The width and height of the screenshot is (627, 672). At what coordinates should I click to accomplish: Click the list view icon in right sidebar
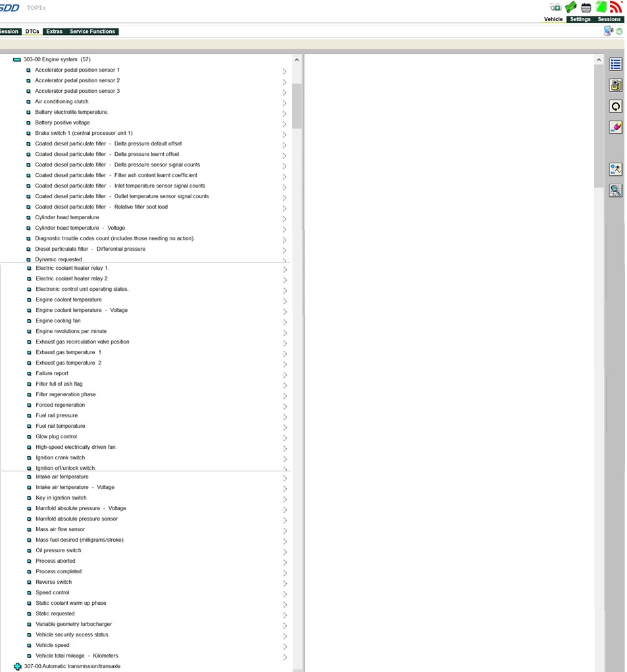615,65
